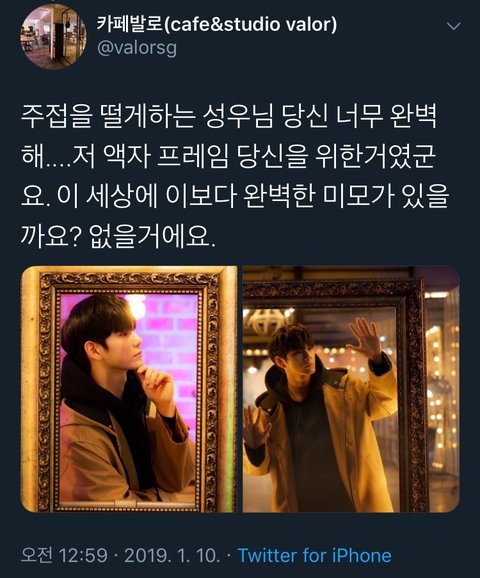Visit the account named cafe&studio valor
The image size is (480, 578).
pyautogui.click(x=217, y=24)
